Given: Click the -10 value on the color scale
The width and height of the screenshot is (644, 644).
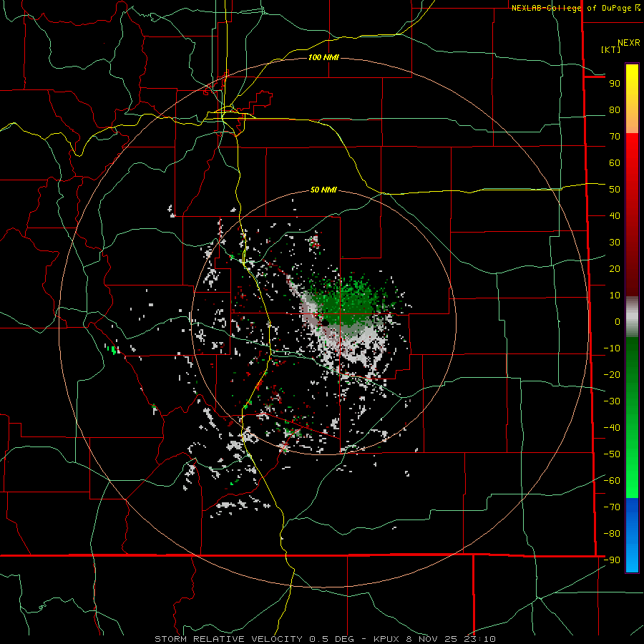Looking at the screenshot, I should coord(612,348).
